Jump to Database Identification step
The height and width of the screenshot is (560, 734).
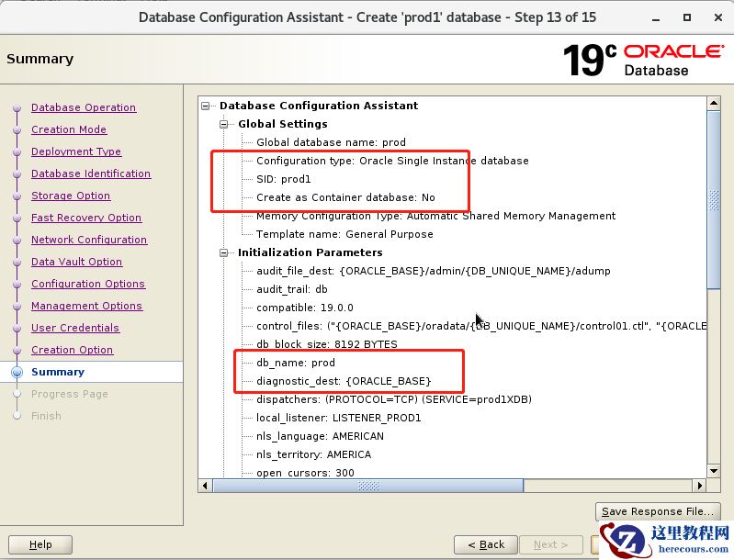91,174
